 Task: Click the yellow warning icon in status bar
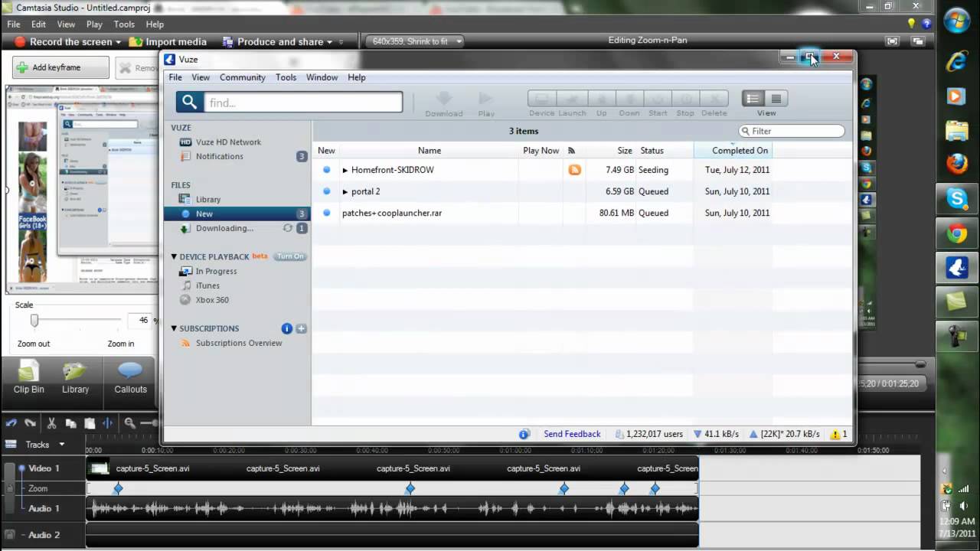click(835, 434)
